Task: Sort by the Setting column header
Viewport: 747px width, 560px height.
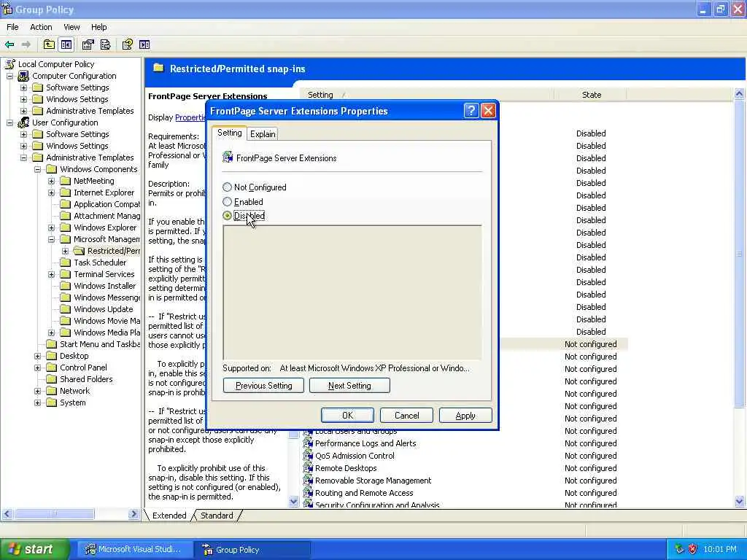Action: (427, 95)
